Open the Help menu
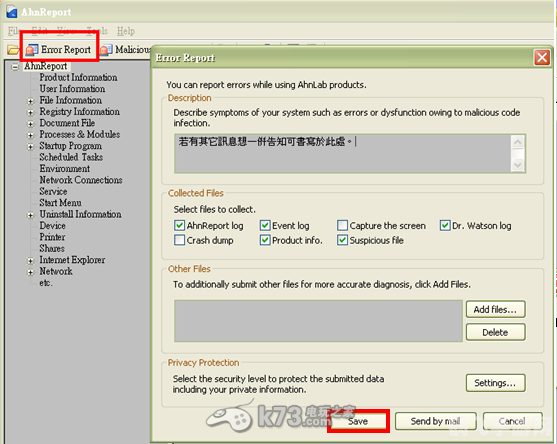Image resolution: width=557 pixels, height=444 pixels. [x=126, y=31]
